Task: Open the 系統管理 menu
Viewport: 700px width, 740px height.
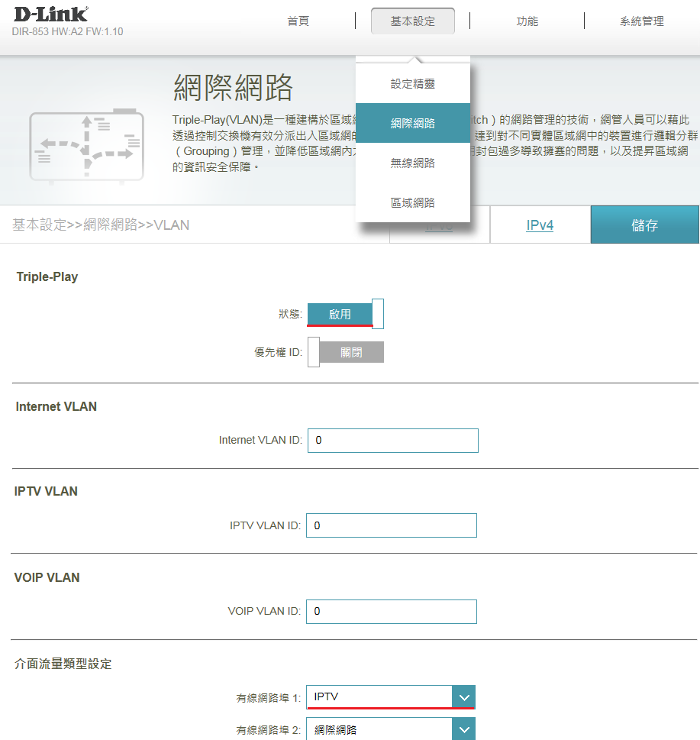Action: click(641, 21)
